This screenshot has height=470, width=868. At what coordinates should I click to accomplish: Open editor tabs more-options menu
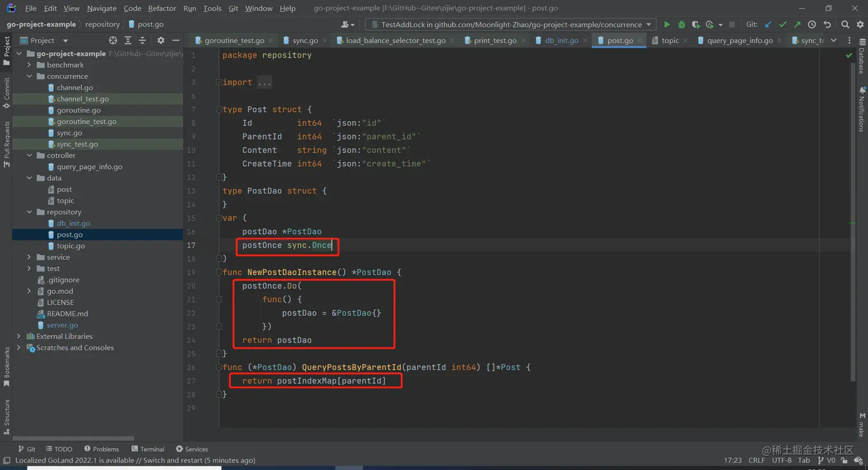[x=850, y=40]
